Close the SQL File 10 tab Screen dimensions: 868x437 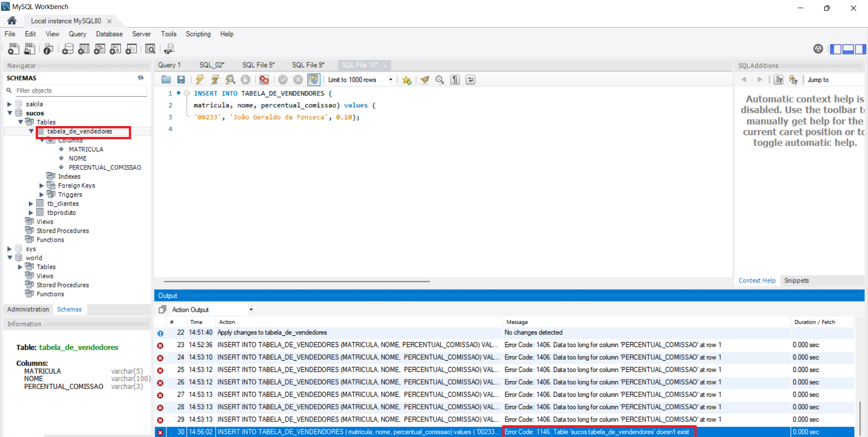pyautogui.click(x=385, y=66)
